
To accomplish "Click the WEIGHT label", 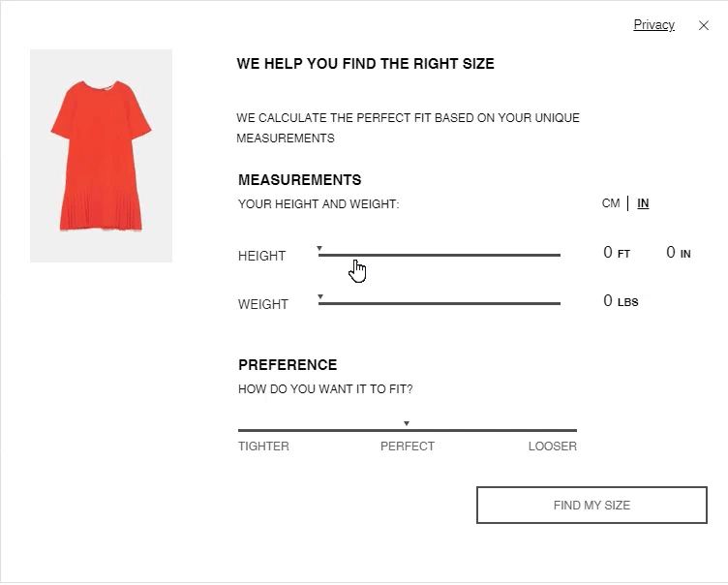I will point(262,304).
